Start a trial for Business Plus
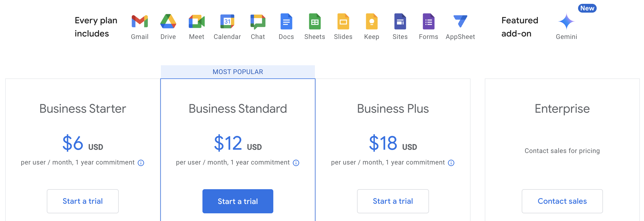 393,201
